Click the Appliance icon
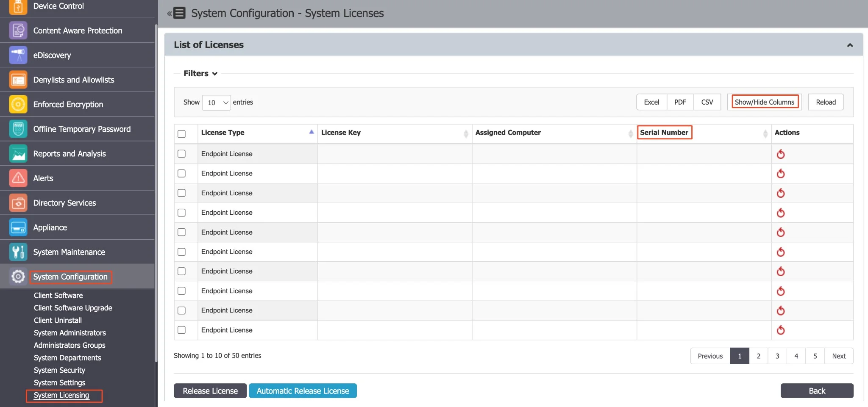This screenshot has width=868, height=407. pyautogui.click(x=18, y=227)
